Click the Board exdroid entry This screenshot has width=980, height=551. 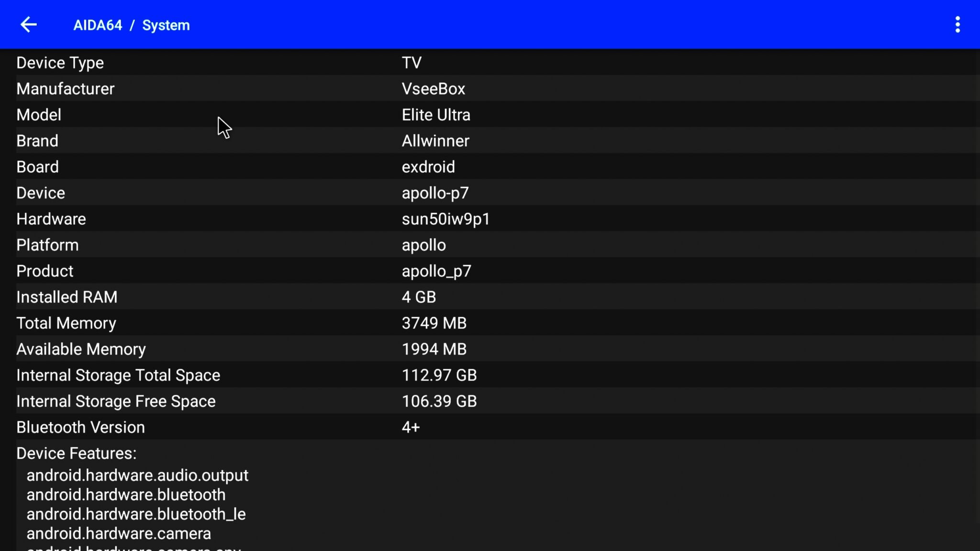pyautogui.click(x=428, y=167)
